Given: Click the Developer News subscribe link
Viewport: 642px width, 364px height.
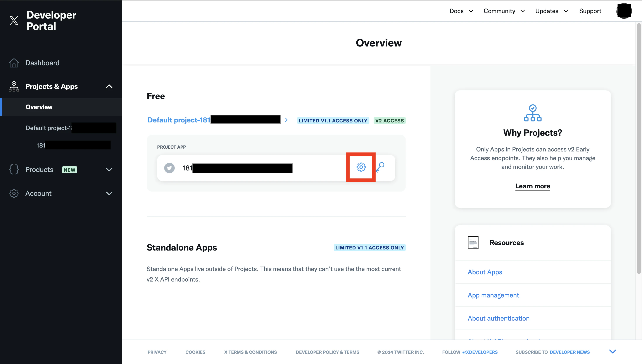Looking at the screenshot, I should pos(570,352).
